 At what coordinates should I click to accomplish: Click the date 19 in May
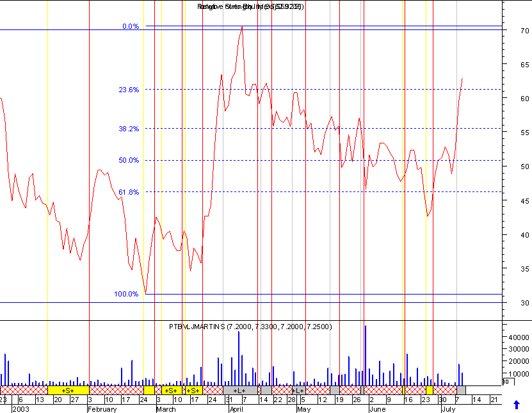coord(340,400)
